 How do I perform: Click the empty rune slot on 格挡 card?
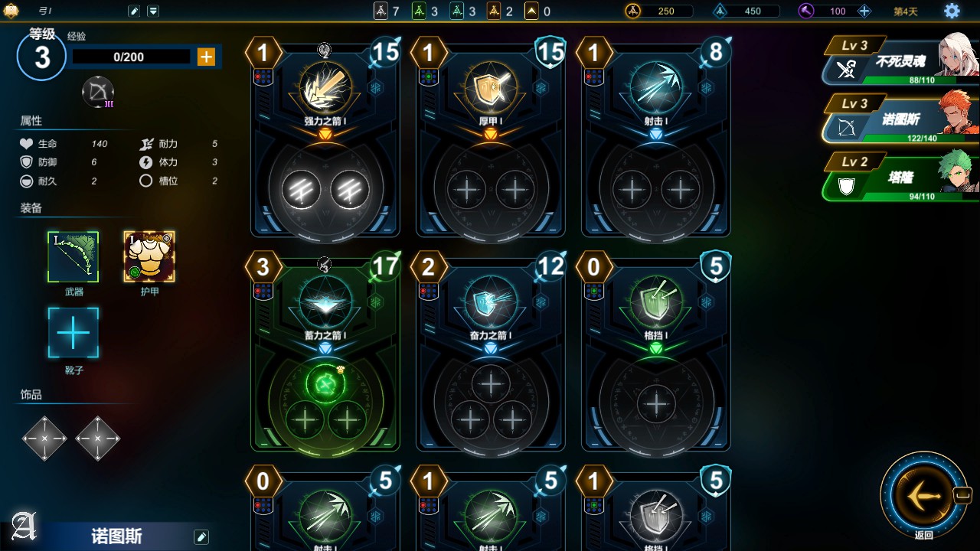pos(656,403)
